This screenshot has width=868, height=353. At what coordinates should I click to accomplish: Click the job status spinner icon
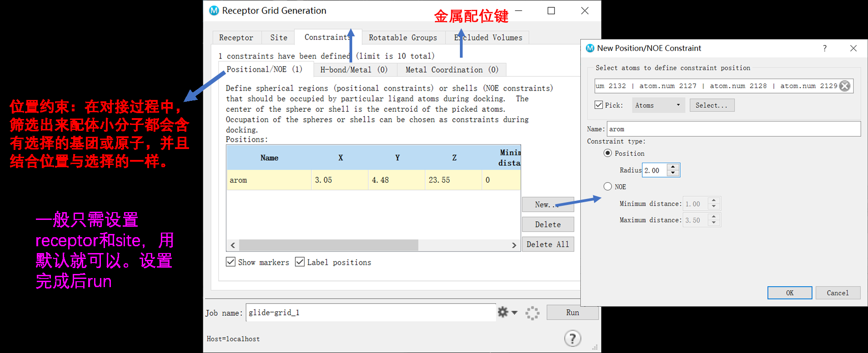[532, 313]
